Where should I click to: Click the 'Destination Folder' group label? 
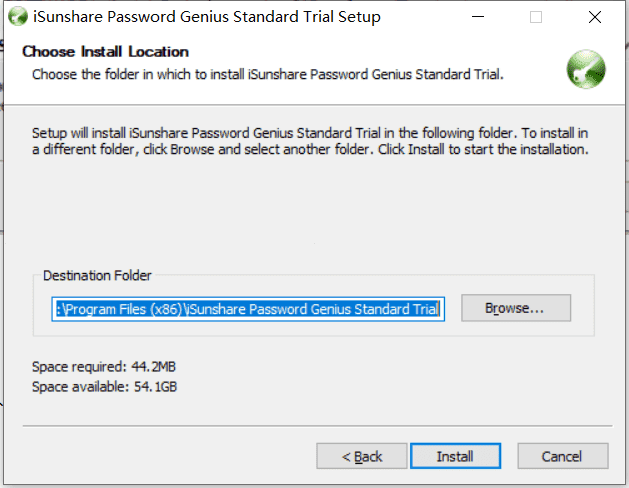pos(97,275)
